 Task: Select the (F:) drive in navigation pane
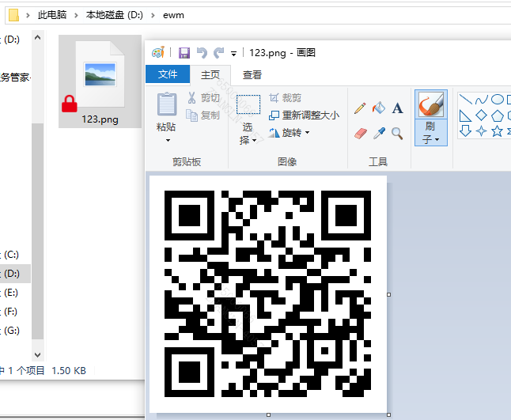click(x=10, y=312)
